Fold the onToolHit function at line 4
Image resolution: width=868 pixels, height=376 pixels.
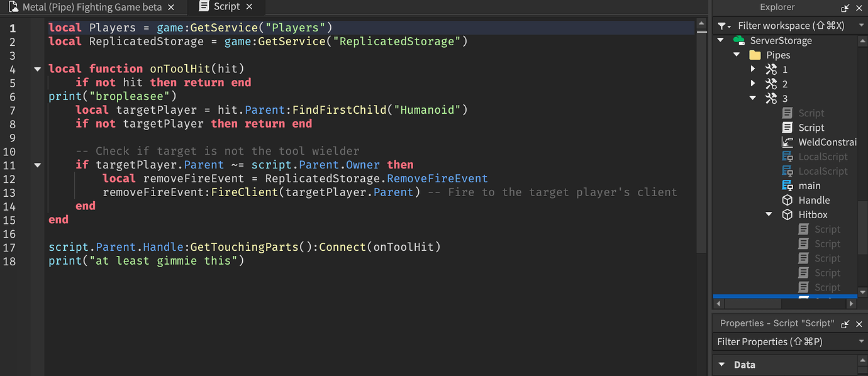pos(37,69)
